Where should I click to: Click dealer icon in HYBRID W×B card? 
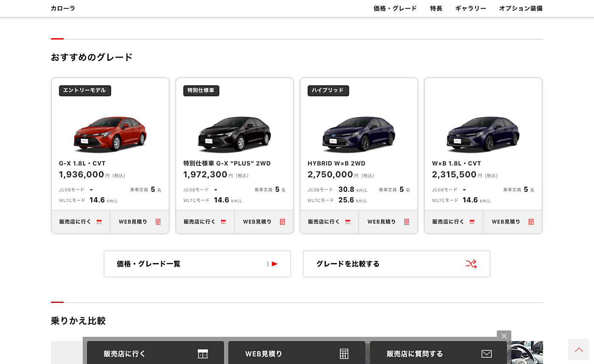coord(348,222)
